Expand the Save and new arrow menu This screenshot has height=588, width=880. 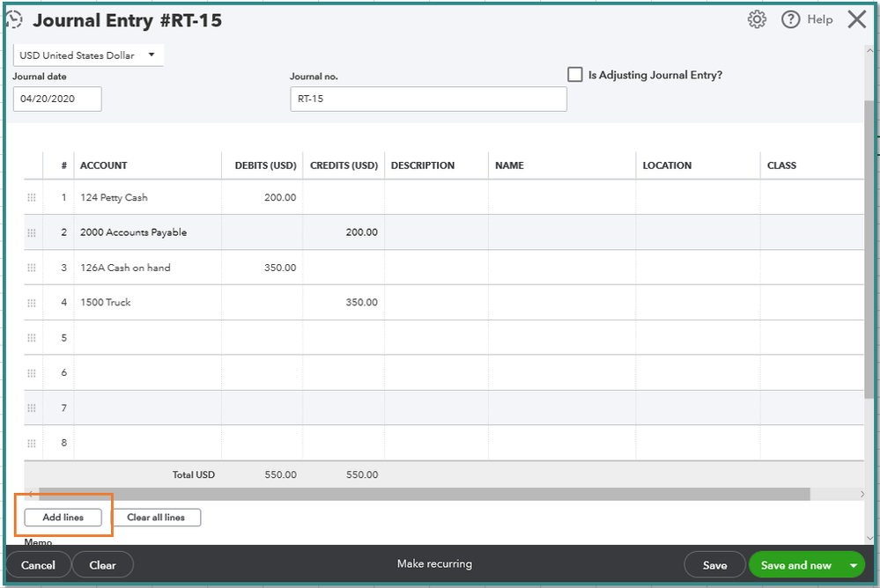853,566
